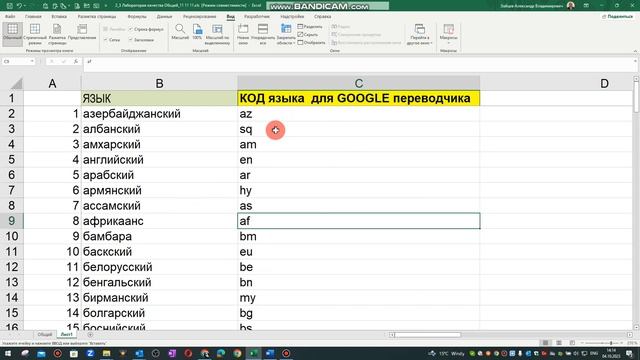Select all cells with corner triangle
Viewport: 640px width, 360px height.
pos(16,84)
